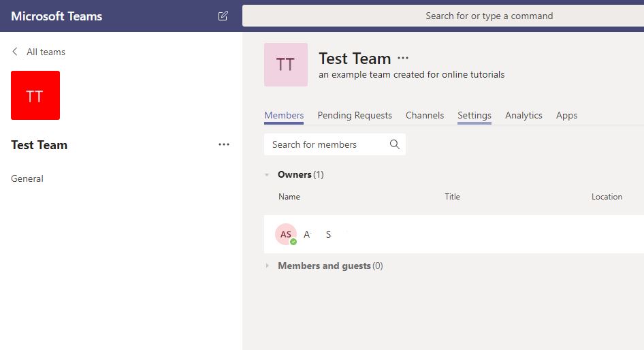Open more options next to the Test Team header
Screen dimensions: 644x350
(x=403, y=59)
